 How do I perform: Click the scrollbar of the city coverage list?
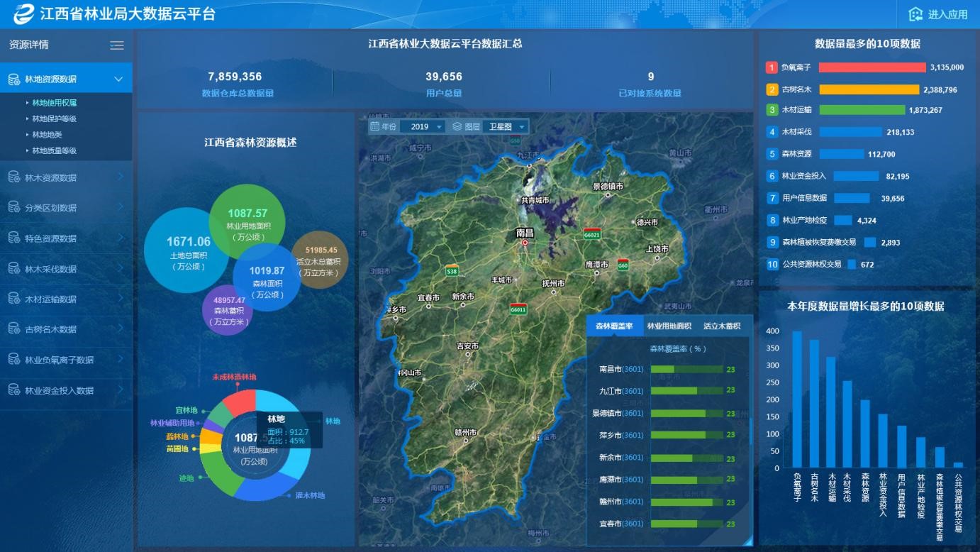click(x=750, y=431)
